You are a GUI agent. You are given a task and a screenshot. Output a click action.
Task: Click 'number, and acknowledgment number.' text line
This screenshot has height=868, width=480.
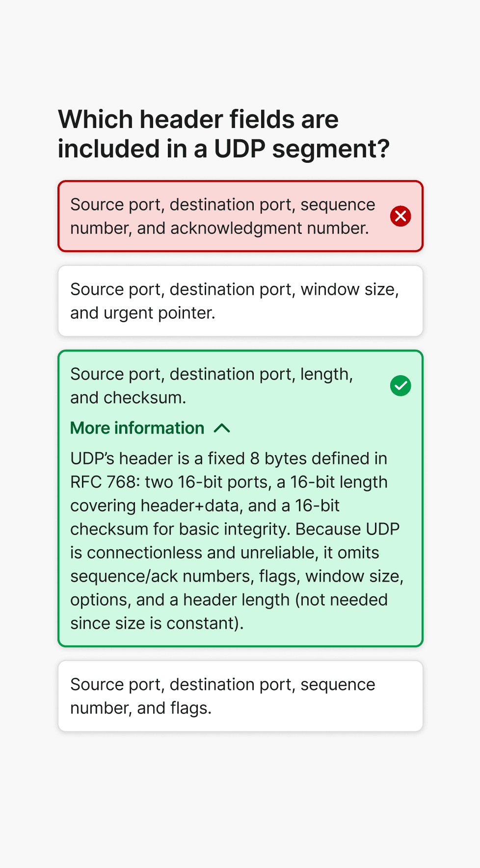(x=219, y=228)
